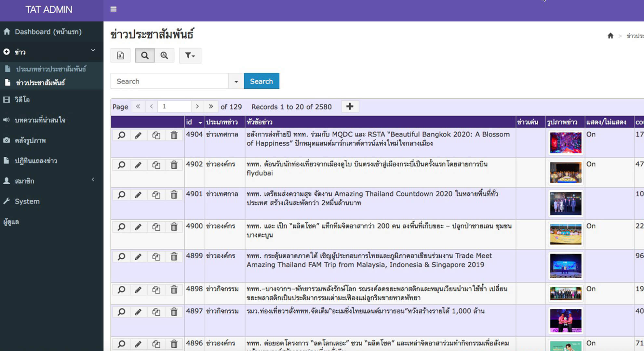Copy record 4904
644x351 pixels.
(156, 135)
